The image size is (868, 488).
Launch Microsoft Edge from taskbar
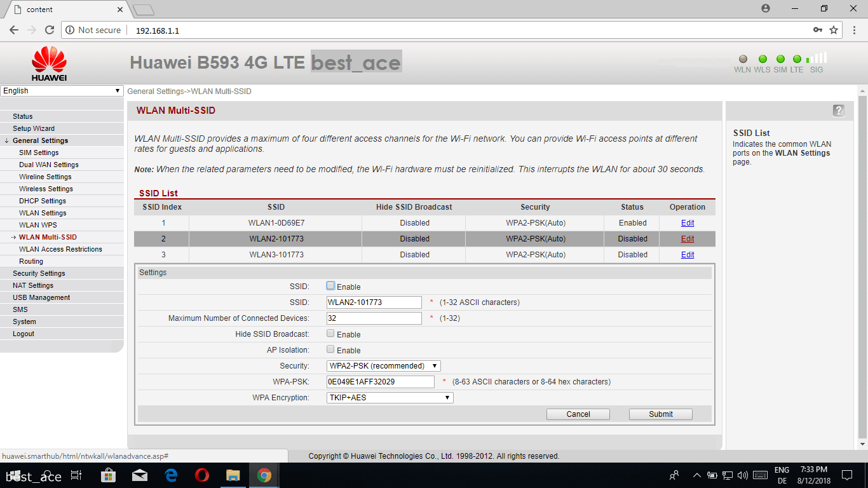pos(171,475)
